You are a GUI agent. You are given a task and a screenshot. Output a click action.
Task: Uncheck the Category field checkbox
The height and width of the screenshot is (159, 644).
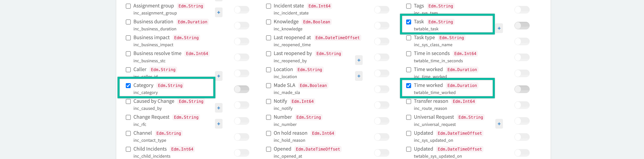coord(128,85)
